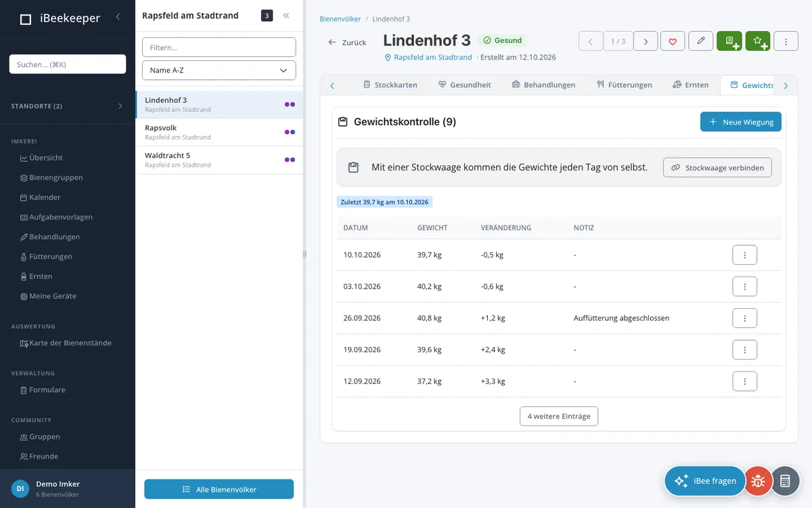
Task: Switch to the Behandlungen tab
Action: pos(543,85)
